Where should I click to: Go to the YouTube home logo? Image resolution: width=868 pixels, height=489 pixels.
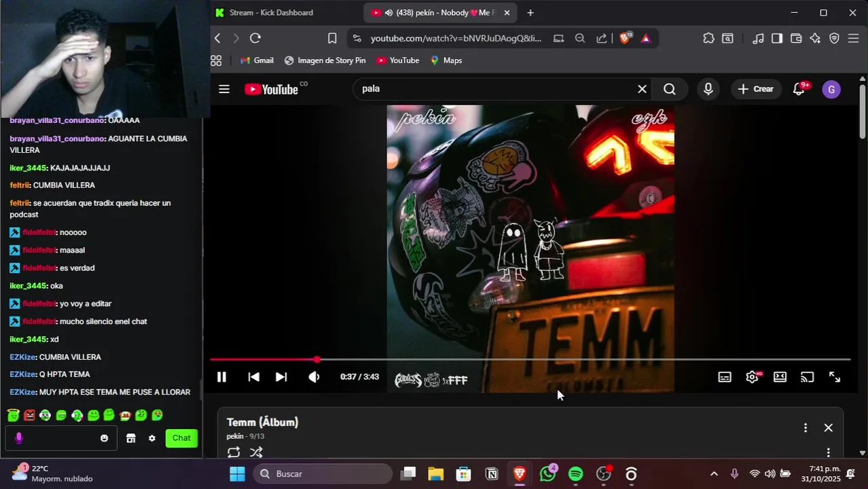click(x=272, y=89)
